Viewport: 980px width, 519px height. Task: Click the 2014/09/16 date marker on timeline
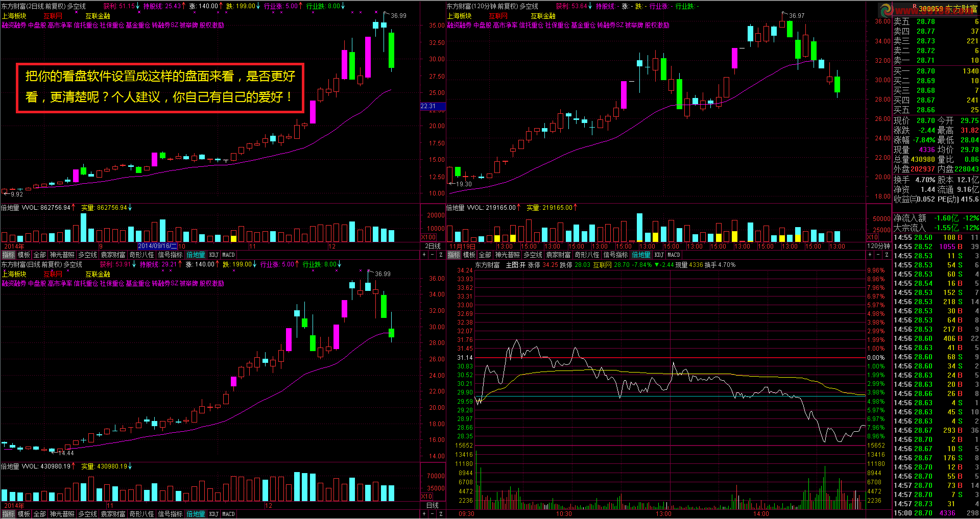point(157,246)
